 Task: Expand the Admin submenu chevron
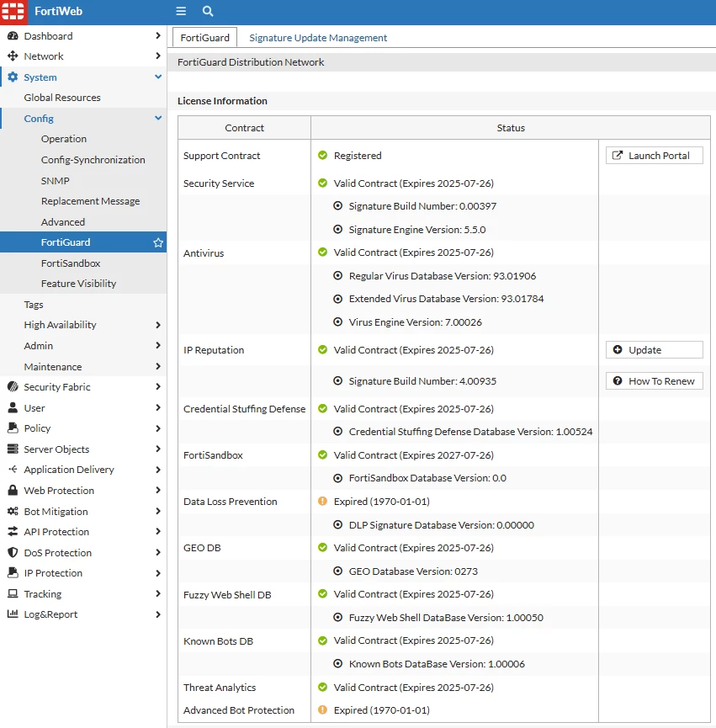[158, 345]
